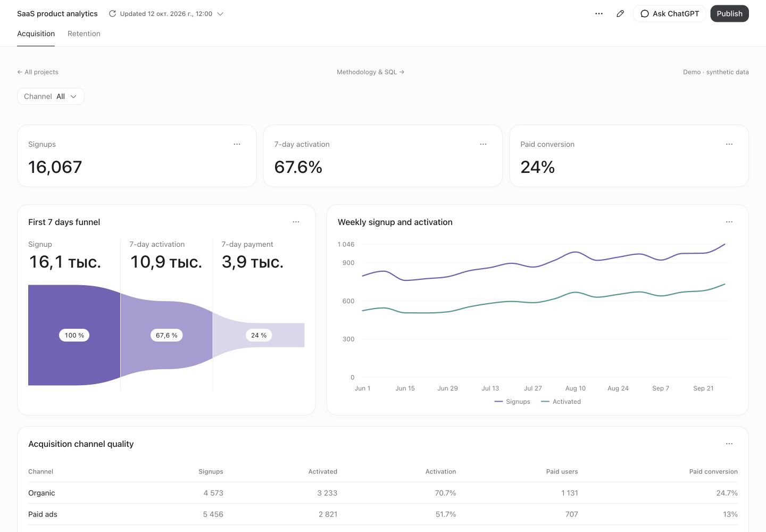The image size is (766, 532).
Task: Click the Signups column header
Action: click(211, 471)
